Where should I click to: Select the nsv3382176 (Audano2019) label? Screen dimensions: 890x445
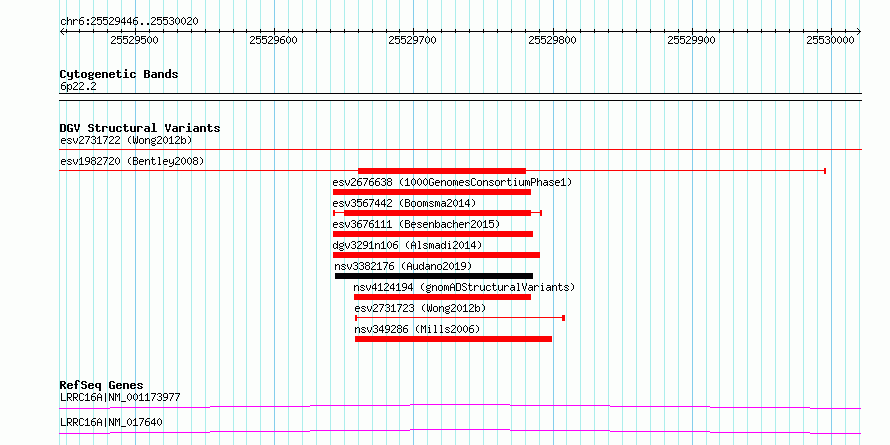(403, 266)
